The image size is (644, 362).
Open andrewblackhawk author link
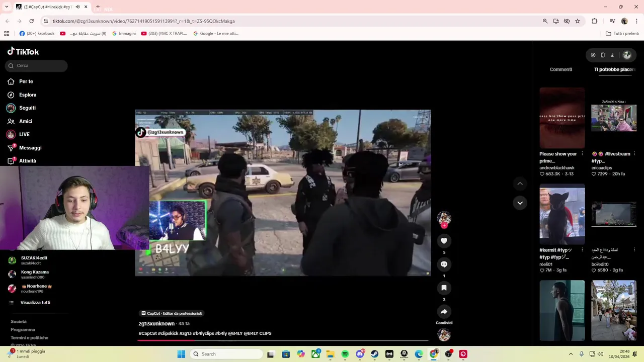(557, 168)
